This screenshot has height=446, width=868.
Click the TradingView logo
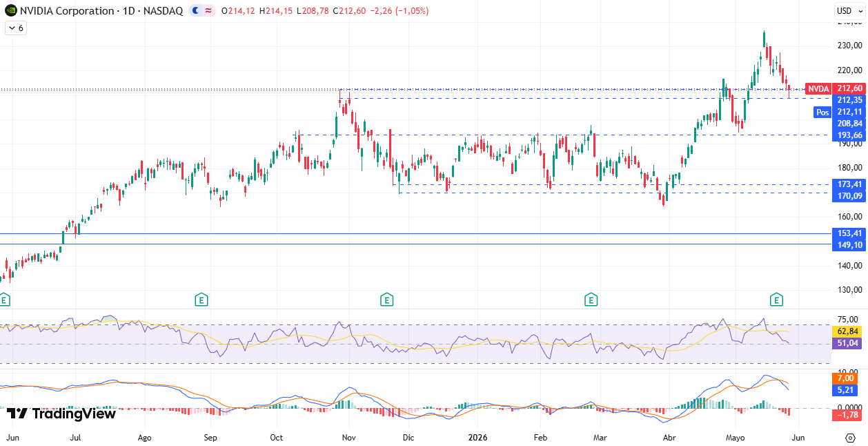[61, 414]
